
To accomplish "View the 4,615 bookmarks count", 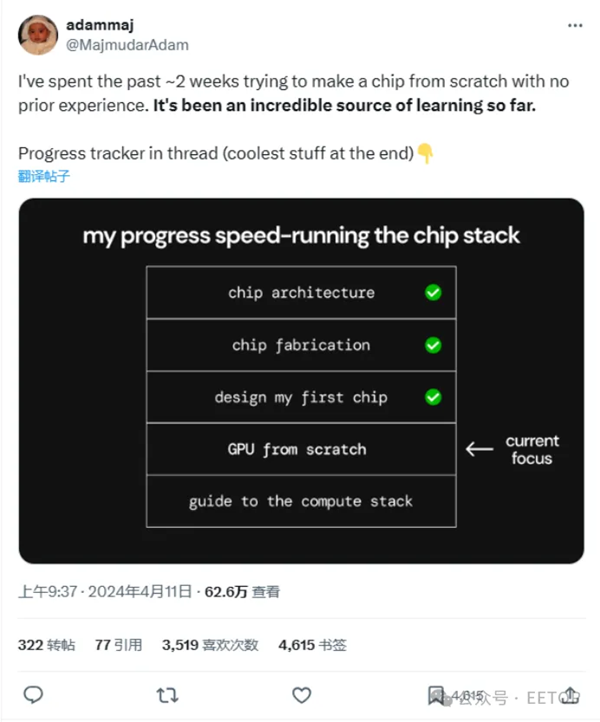I will (x=312, y=645).
